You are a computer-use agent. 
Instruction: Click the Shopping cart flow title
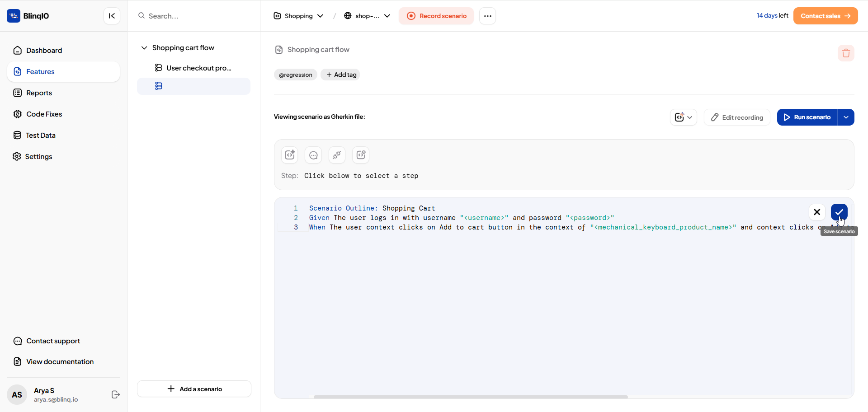click(x=318, y=50)
